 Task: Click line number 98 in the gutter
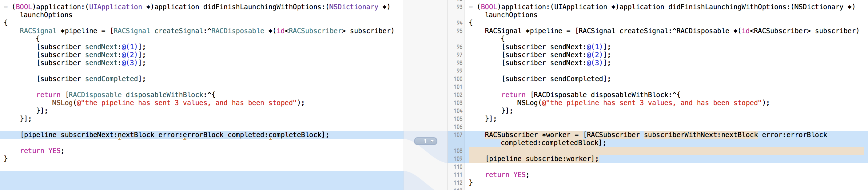click(x=459, y=63)
